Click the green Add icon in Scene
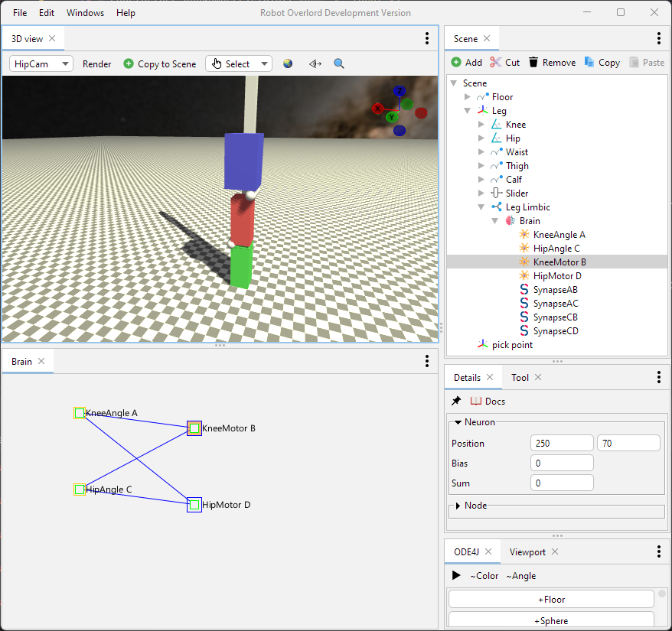This screenshot has height=631, width=672. pyautogui.click(x=456, y=63)
